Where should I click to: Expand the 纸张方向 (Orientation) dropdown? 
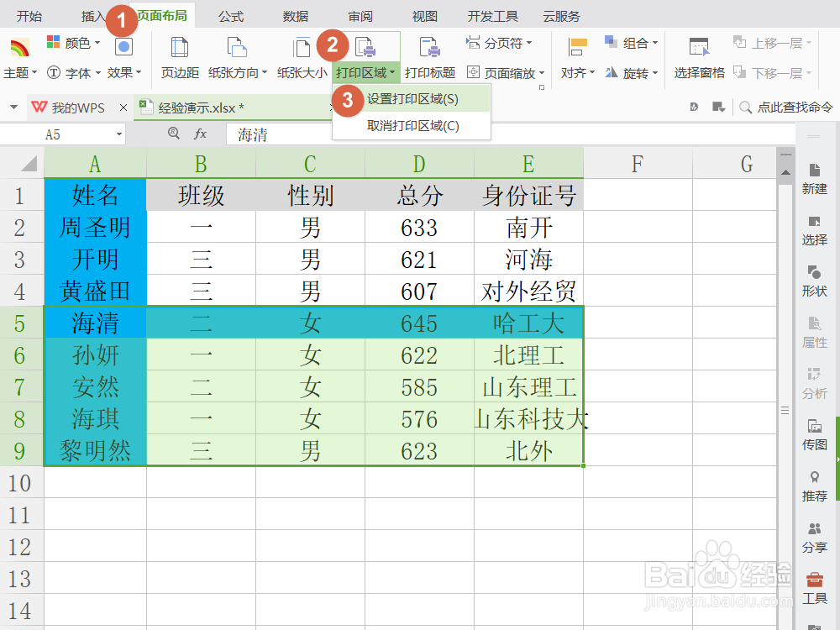pyautogui.click(x=239, y=57)
